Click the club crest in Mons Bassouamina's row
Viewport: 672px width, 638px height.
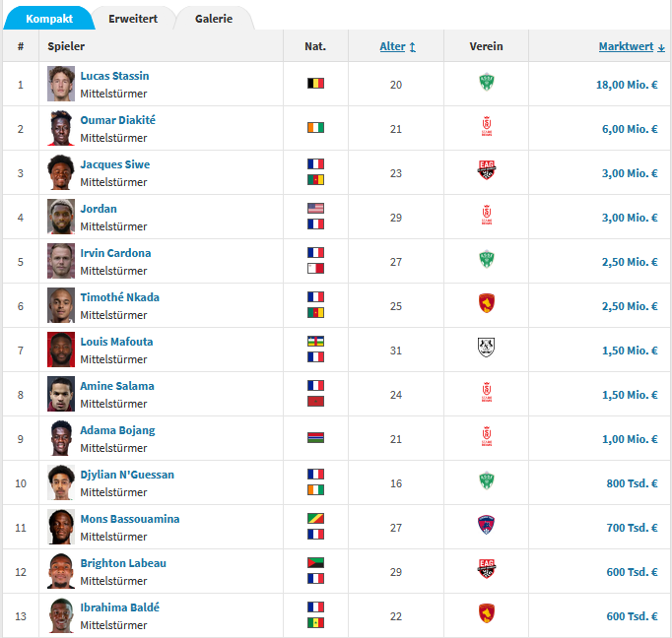(486, 527)
